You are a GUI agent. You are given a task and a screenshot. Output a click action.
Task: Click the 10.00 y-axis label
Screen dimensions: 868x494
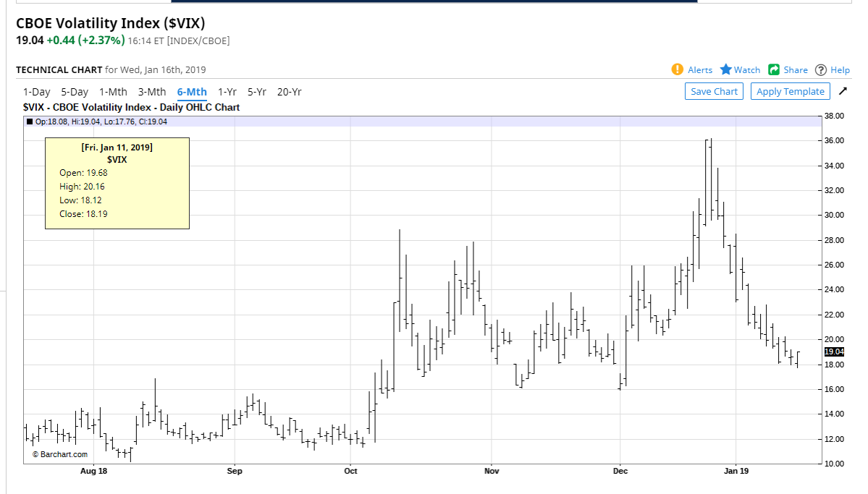834,464
